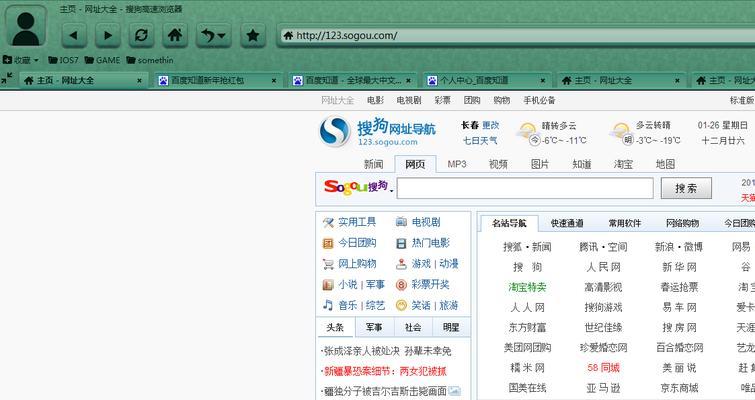Select the 视频 search tab
The image size is (755, 400).
[498, 164]
